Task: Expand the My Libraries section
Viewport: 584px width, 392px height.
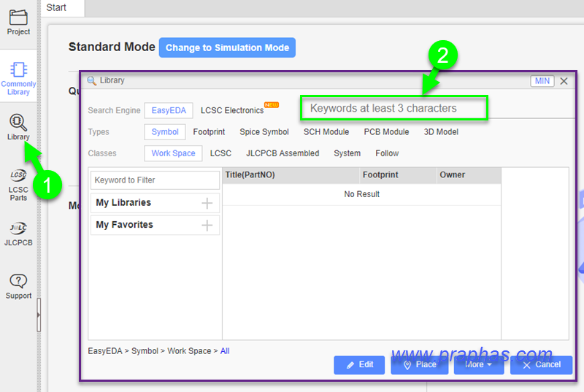Action: pos(155,203)
